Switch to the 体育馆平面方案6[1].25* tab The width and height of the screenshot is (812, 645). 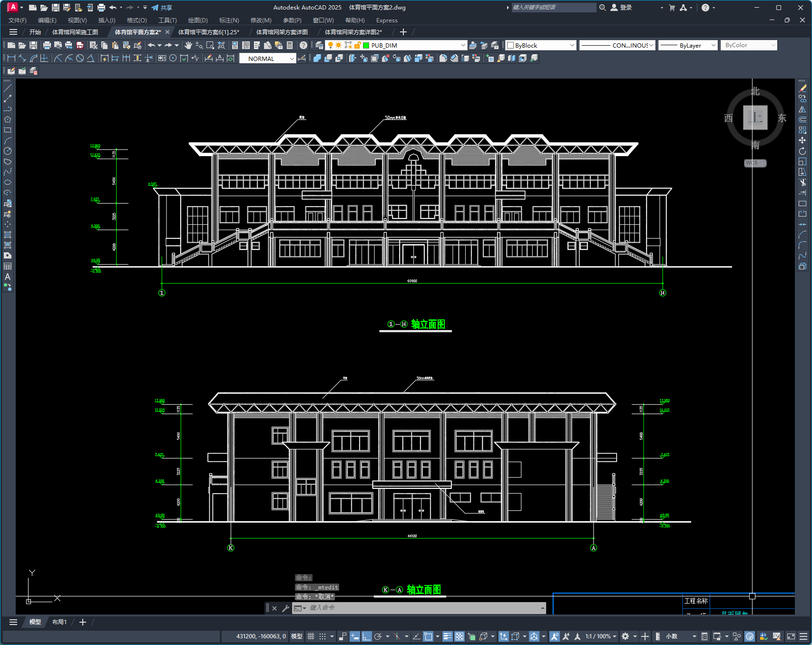(x=209, y=32)
